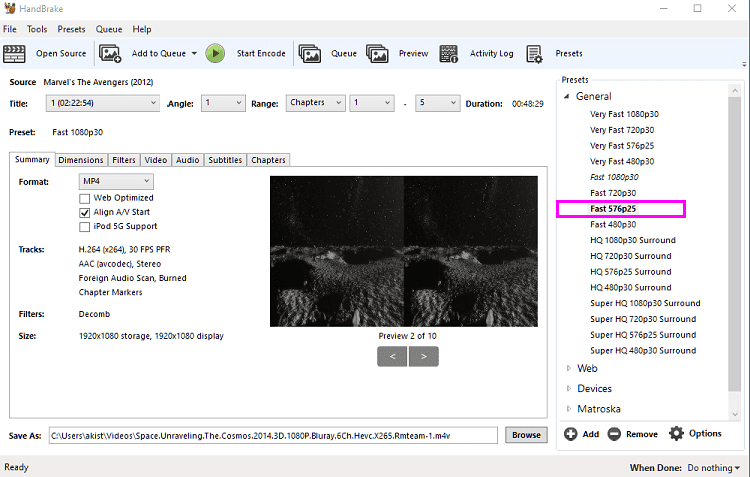Click the green Start Encode play icon
The height and width of the screenshot is (477, 750).
pyautogui.click(x=215, y=53)
